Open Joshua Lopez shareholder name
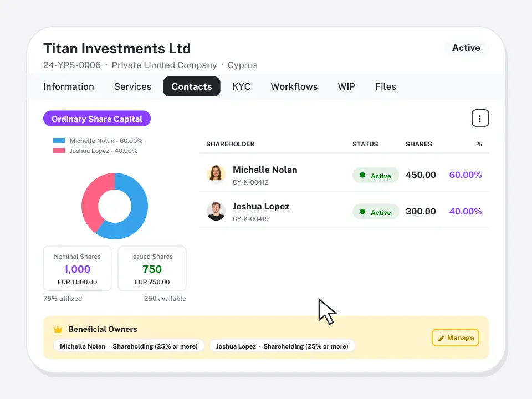This screenshot has height=399, width=532. tap(261, 206)
